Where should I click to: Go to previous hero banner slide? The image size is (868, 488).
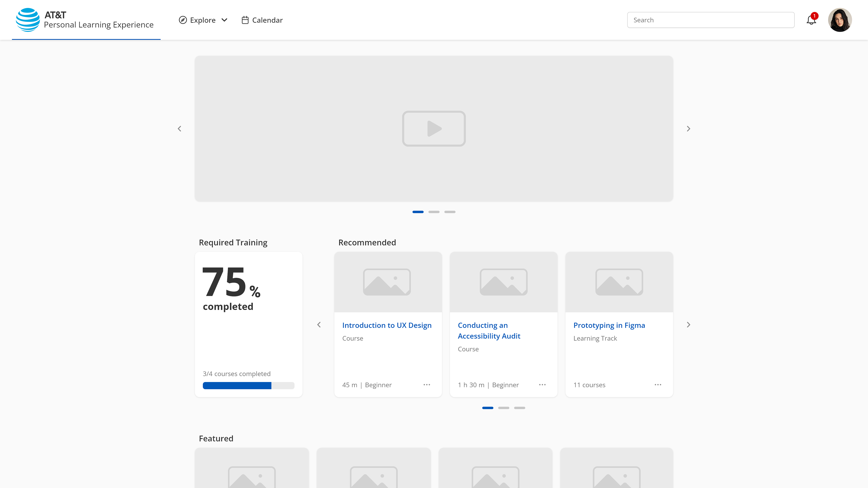point(180,129)
